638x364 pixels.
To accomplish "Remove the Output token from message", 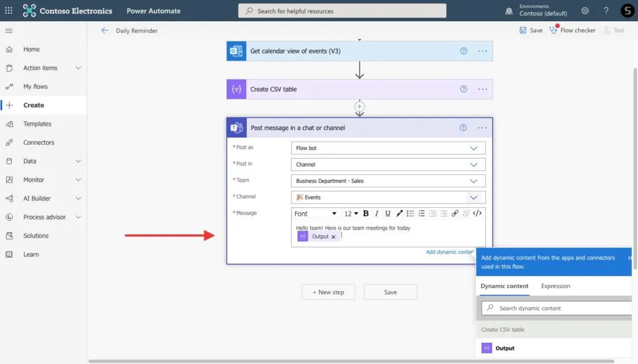I will click(333, 237).
